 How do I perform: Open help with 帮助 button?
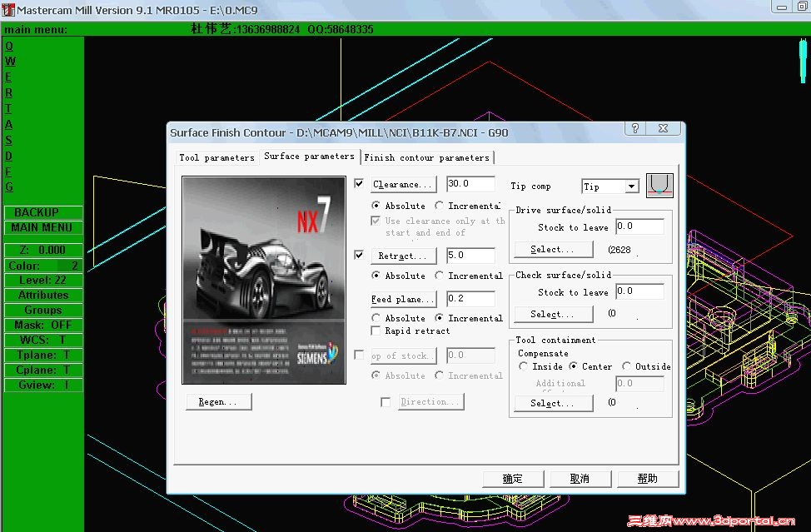(x=648, y=479)
